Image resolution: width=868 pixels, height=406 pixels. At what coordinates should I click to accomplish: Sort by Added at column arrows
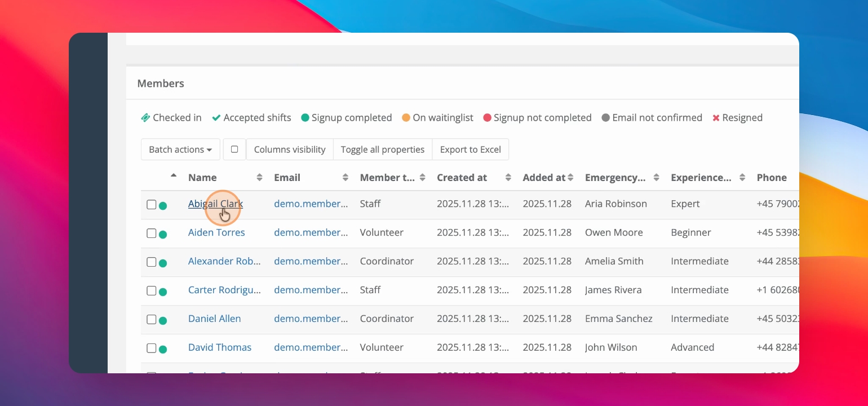[x=570, y=178]
